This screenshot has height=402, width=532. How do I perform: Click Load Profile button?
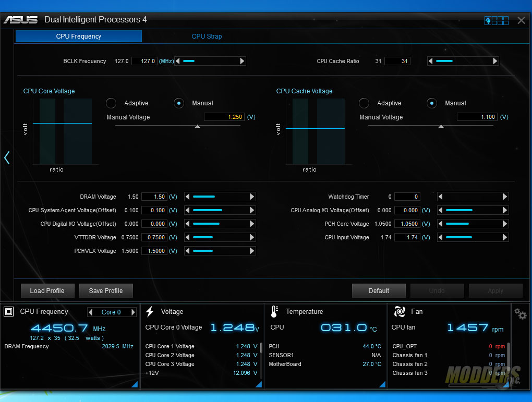click(x=47, y=291)
